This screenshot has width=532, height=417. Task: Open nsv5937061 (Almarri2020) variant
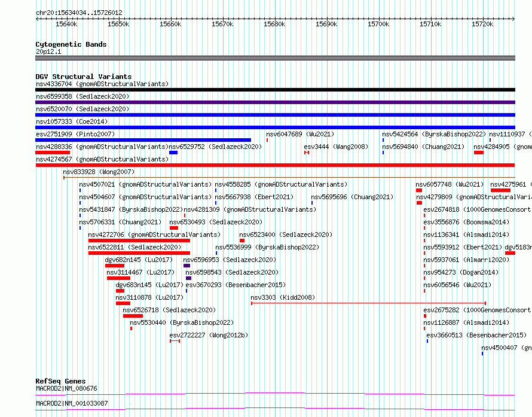pos(466,260)
